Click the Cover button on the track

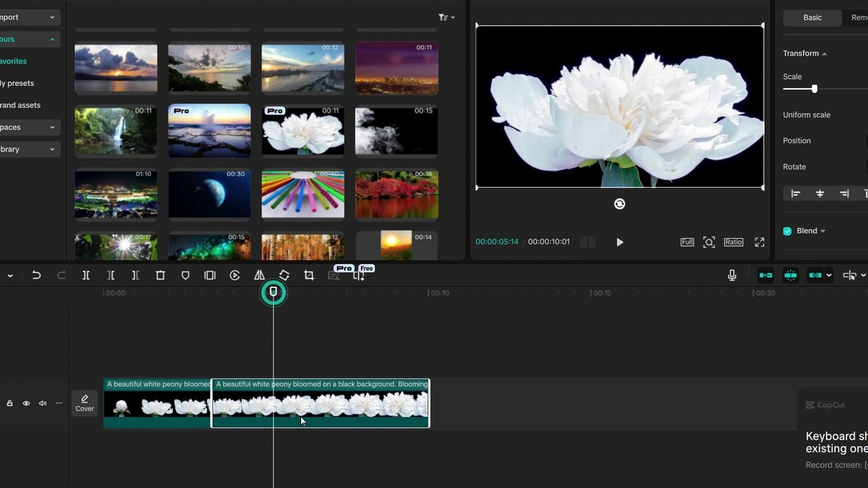tap(85, 403)
